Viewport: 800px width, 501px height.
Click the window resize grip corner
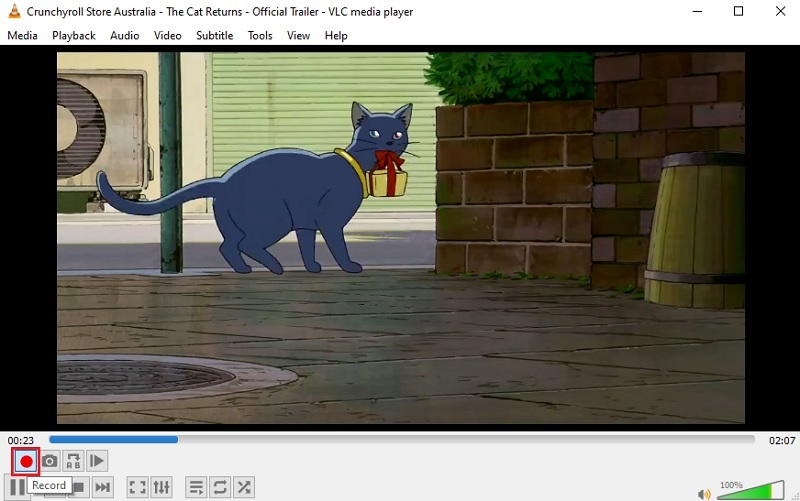click(795, 496)
